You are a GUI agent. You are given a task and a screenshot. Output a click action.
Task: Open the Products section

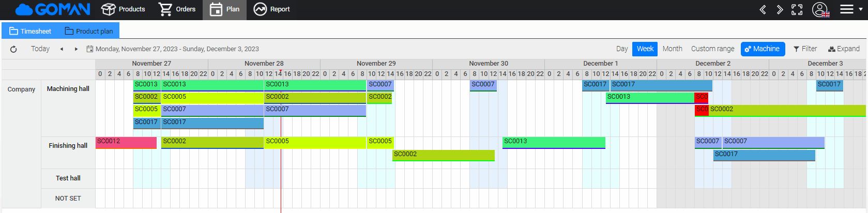pyautogui.click(x=123, y=9)
